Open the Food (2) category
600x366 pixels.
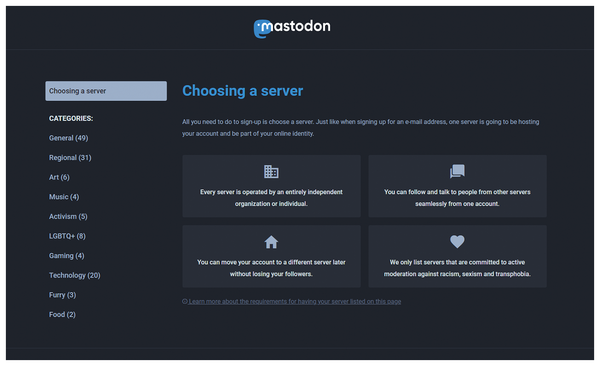point(62,314)
